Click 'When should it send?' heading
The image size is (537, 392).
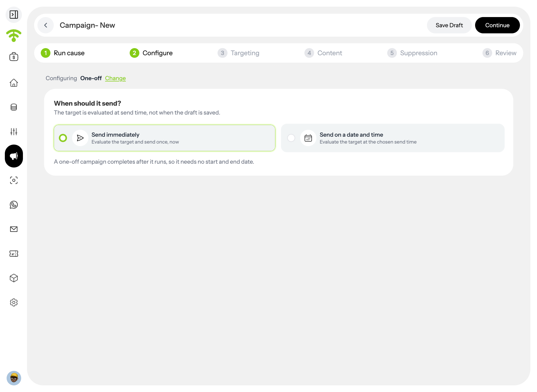[x=87, y=103]
